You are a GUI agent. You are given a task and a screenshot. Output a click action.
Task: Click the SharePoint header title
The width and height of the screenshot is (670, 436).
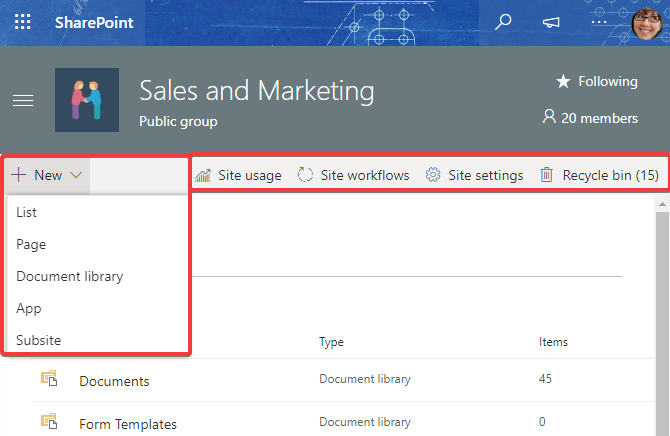click(94, 23)
